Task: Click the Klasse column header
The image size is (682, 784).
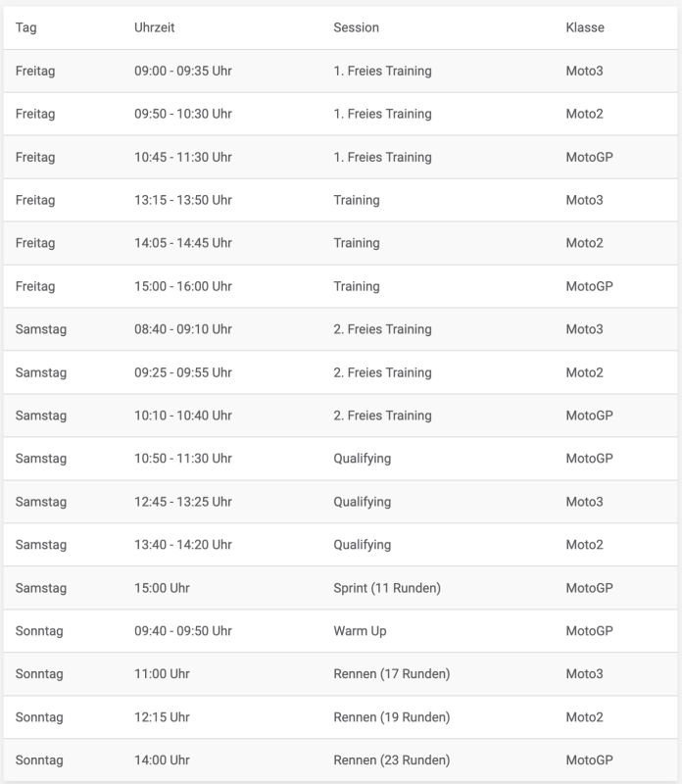Action: [584, 27]
